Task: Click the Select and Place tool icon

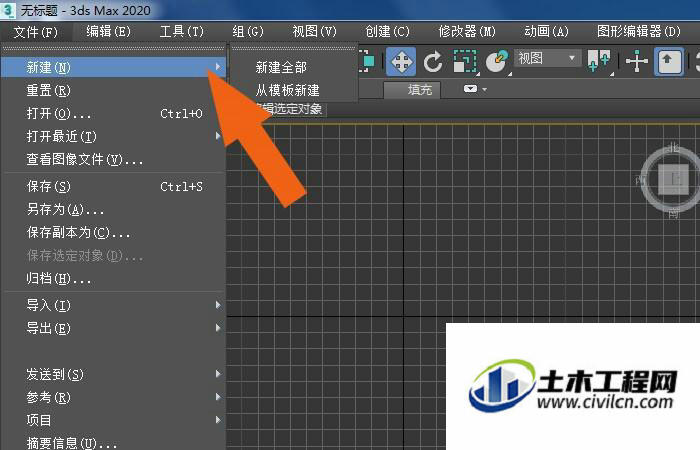Action: [497, 62]
